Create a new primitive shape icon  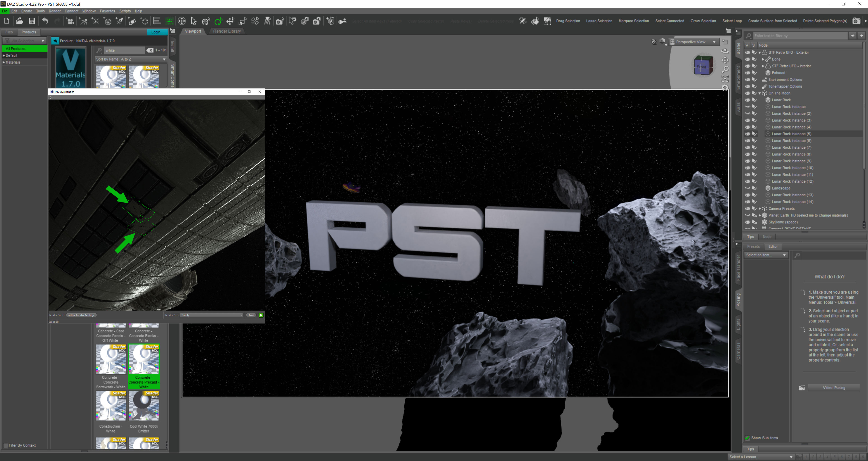tap(132, 21)
